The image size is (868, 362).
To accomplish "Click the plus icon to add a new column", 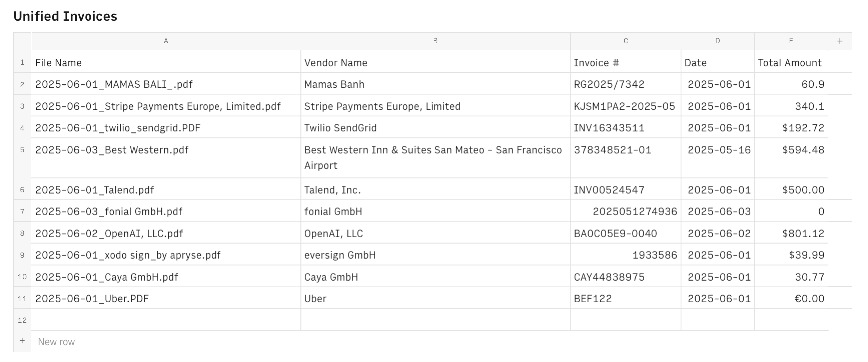I will coord(840,41).
